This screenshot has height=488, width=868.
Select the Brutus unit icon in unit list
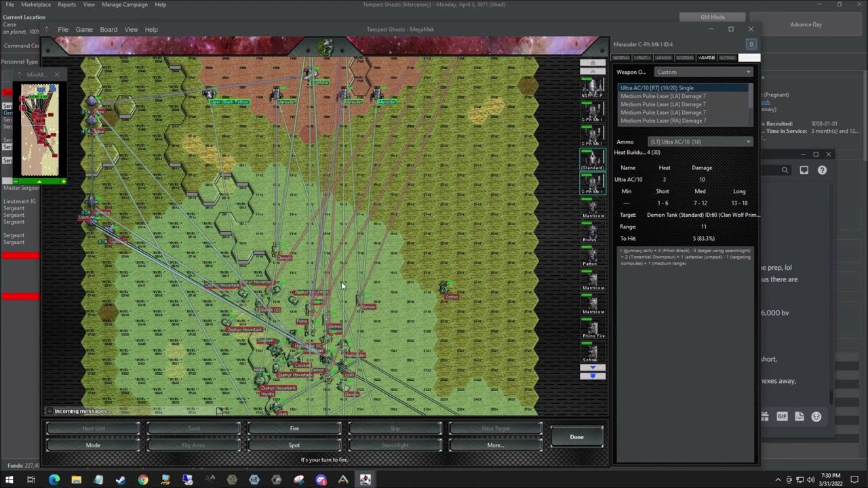click(593, 231)
